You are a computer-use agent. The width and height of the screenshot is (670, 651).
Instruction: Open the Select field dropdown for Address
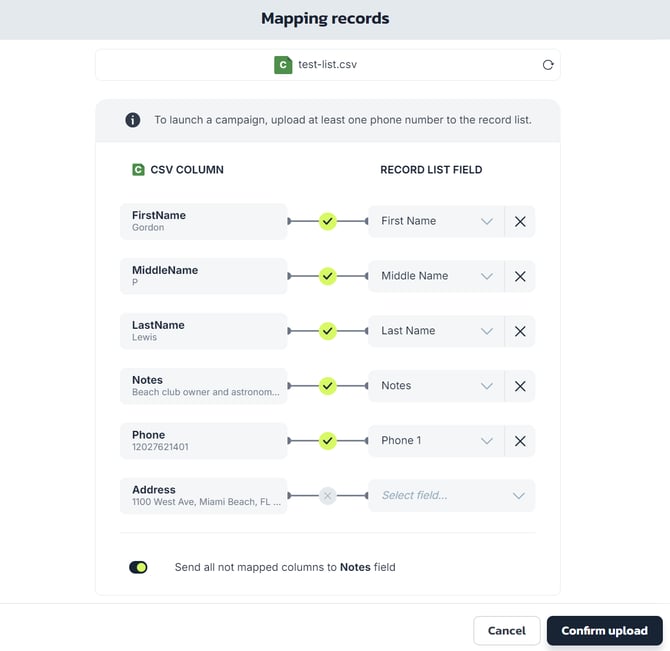click(452, 496)
